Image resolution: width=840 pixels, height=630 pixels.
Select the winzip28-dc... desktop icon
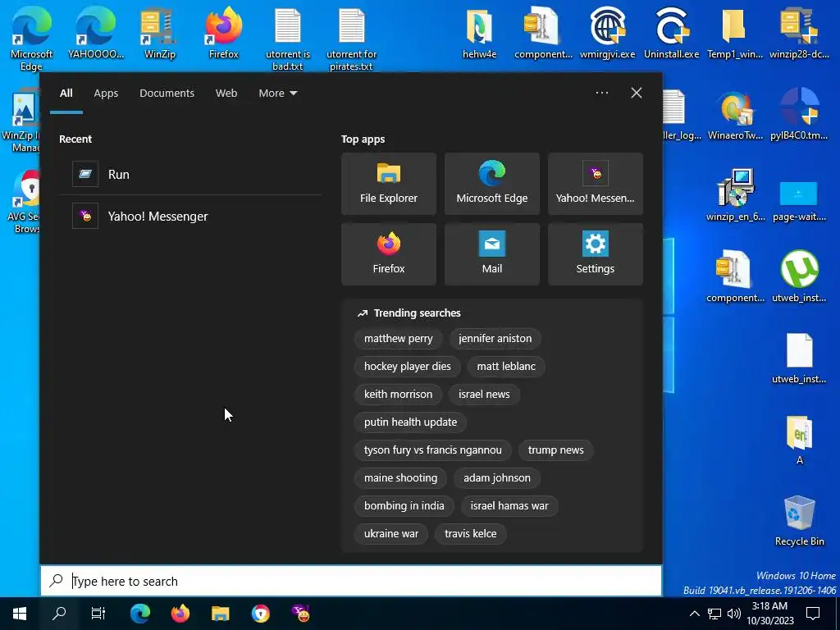(x=799, y=33)
